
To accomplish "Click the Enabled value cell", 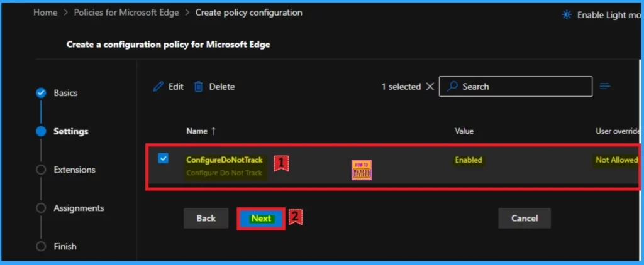I will (468, 160).
